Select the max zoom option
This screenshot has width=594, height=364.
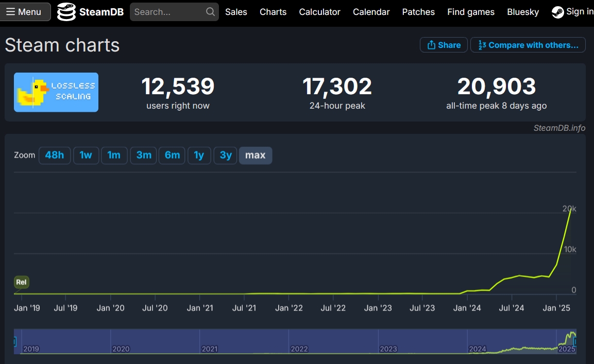coord(256,155)
